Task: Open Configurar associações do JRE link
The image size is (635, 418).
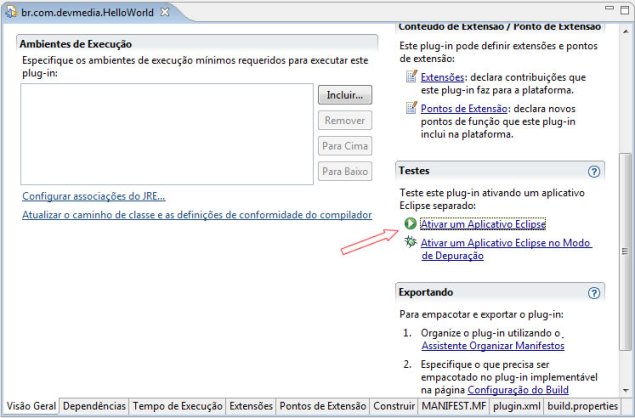Action: click(x=94, y=196)
